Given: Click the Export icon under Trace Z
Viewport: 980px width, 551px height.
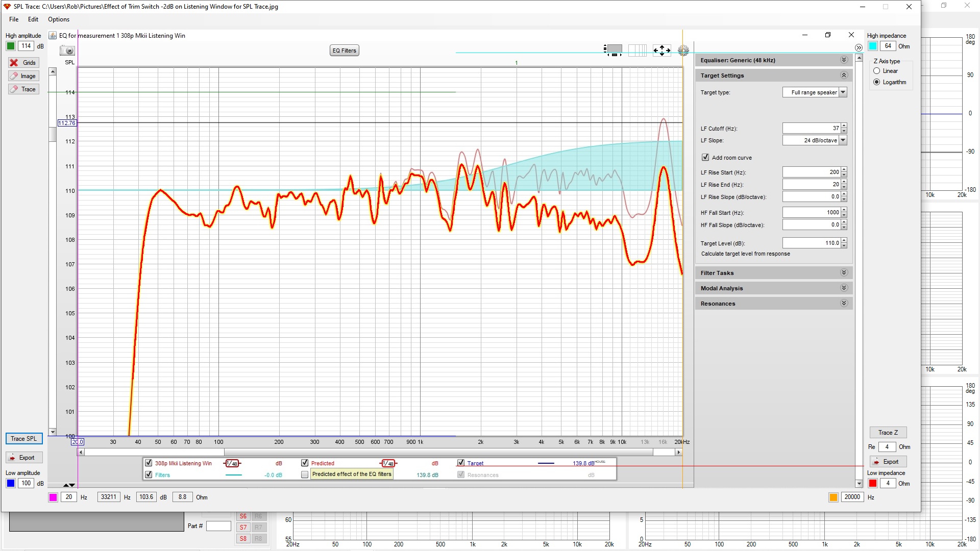Looking at the screenshot, I should tap(877, 462).
